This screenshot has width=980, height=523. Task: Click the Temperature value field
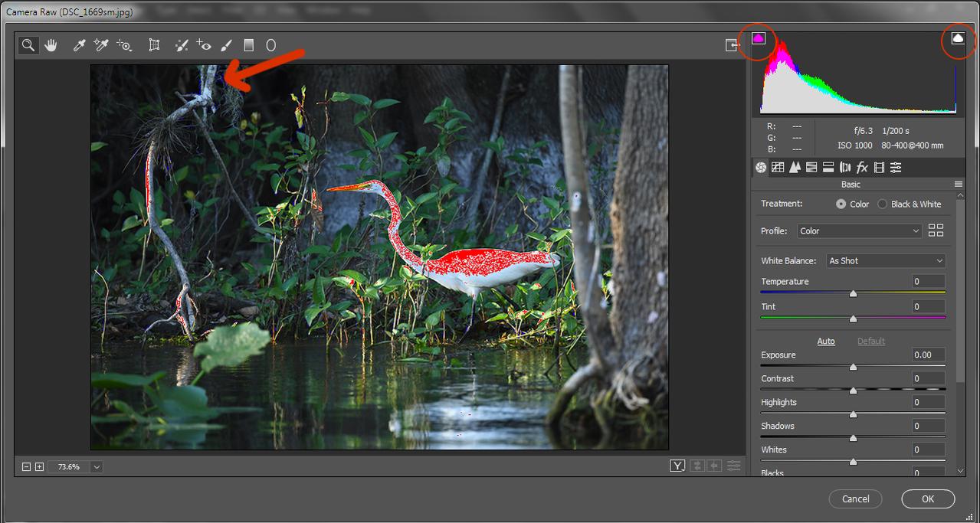[x=928, y=282]
